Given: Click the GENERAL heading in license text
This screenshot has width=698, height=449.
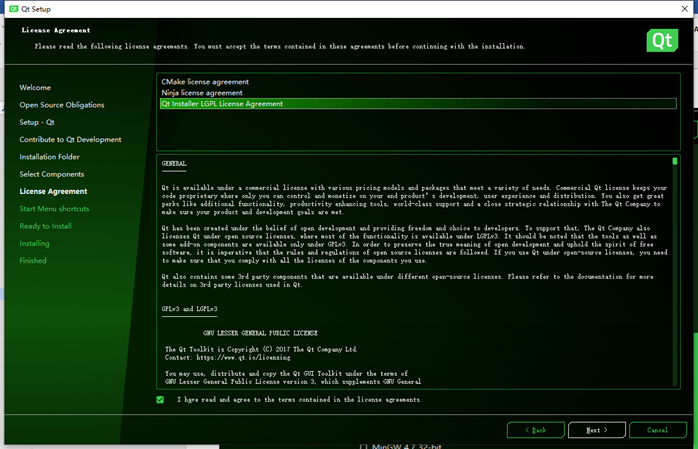Looking at the screenshot, I should [x=174, y=164].
